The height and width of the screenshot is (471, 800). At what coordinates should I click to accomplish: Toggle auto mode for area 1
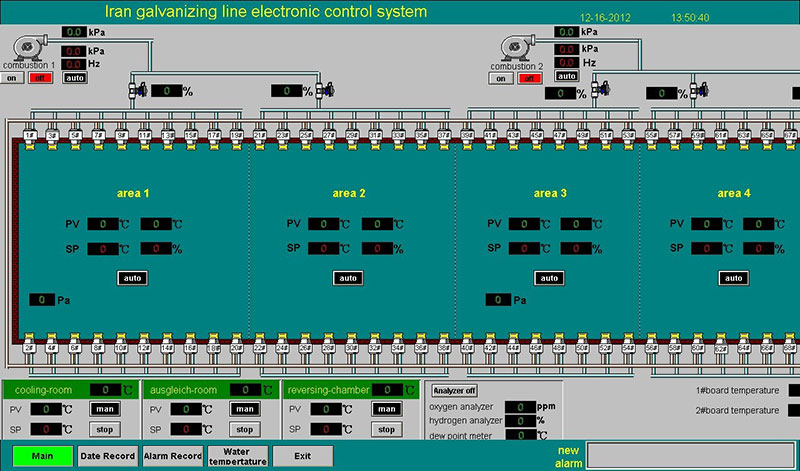click(132, 277)
